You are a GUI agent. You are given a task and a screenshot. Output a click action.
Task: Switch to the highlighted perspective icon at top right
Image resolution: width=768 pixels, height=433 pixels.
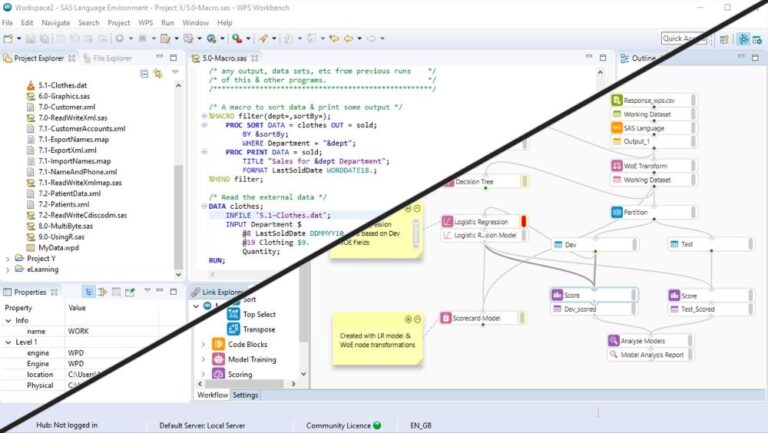[x=744, y=39]
